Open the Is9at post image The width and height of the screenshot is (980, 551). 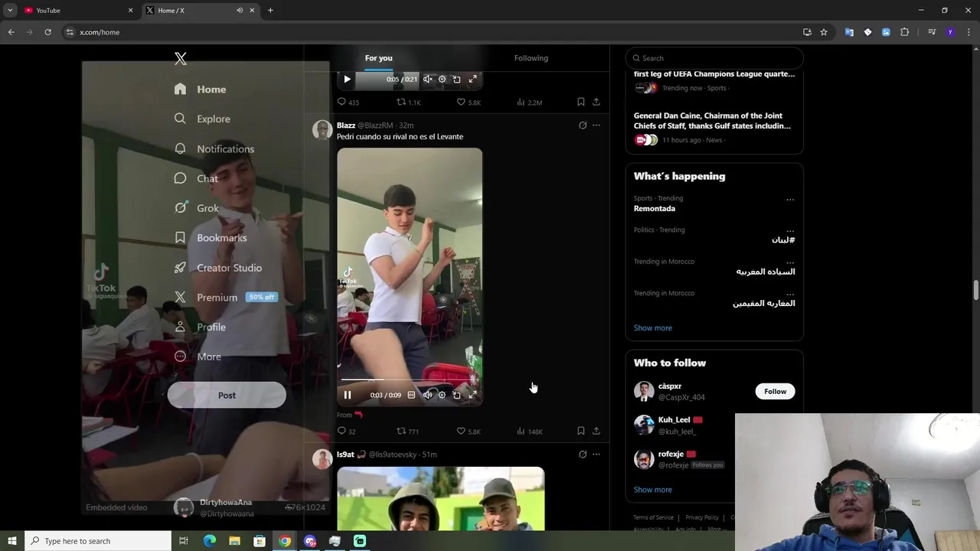click(440, 498)
